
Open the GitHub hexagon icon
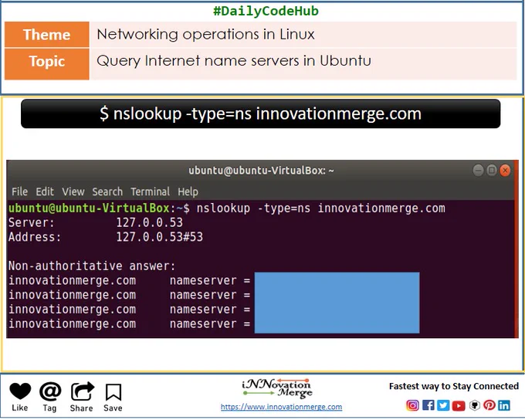coord(475,405)
